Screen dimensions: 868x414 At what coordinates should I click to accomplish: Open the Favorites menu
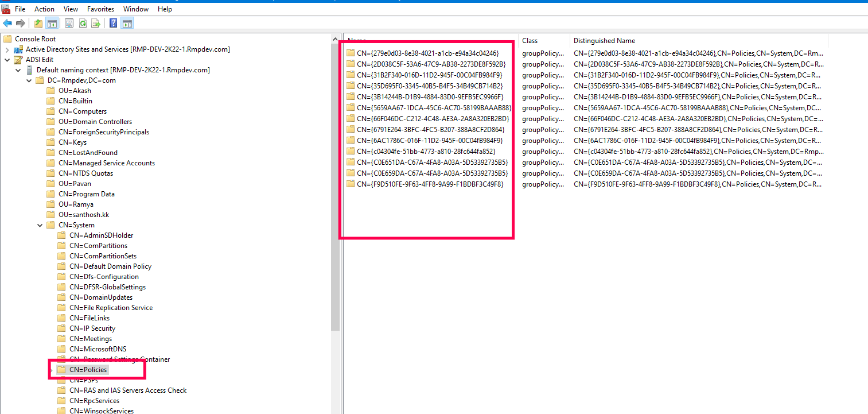pos(100,9)
